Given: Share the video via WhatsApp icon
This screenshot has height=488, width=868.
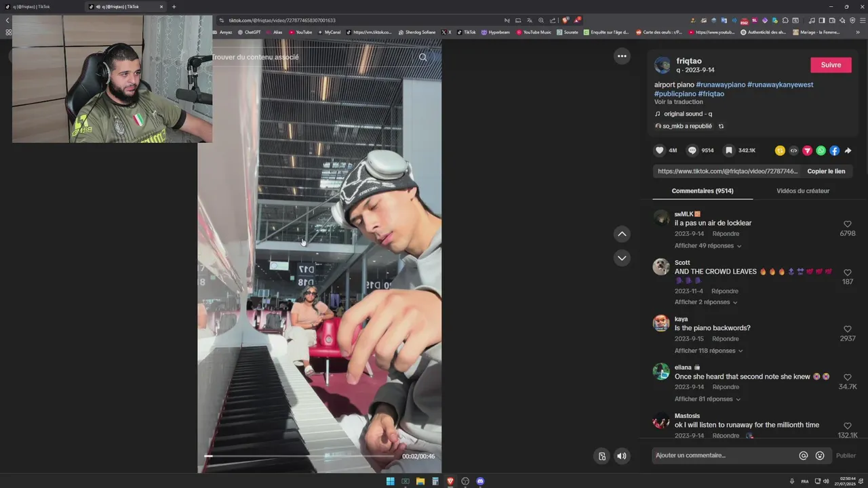Looking at the screenshot, I should [x=821, y=150].
